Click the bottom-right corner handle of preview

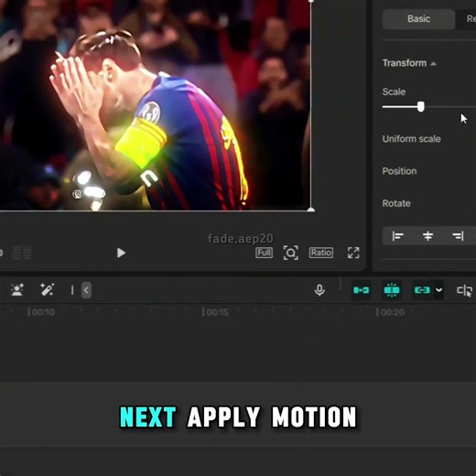pos(311,210)
